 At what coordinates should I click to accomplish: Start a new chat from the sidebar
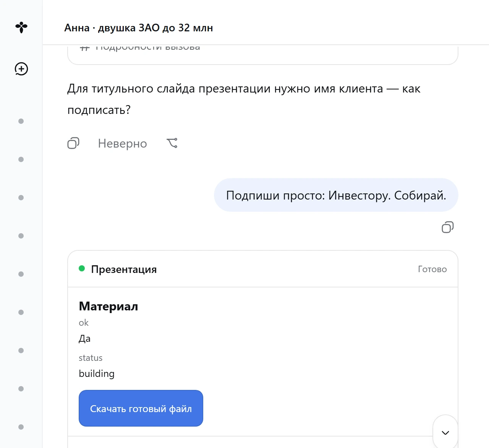21,69
